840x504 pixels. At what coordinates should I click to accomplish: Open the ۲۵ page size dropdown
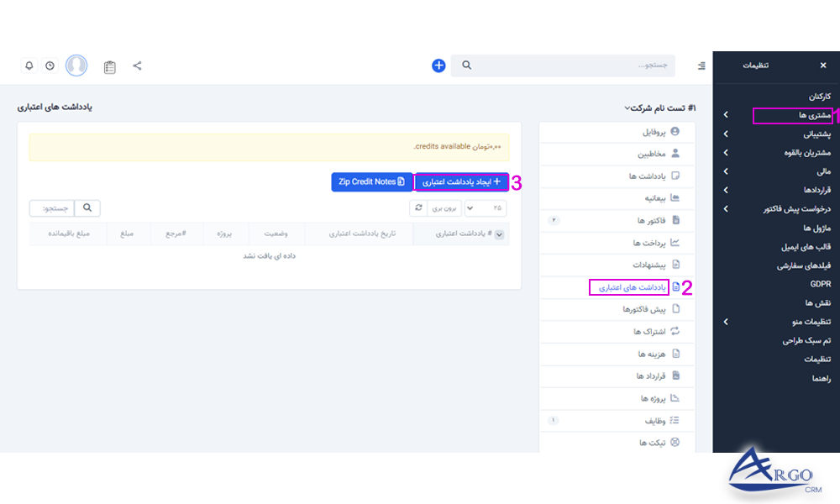[x=485, y=207]
